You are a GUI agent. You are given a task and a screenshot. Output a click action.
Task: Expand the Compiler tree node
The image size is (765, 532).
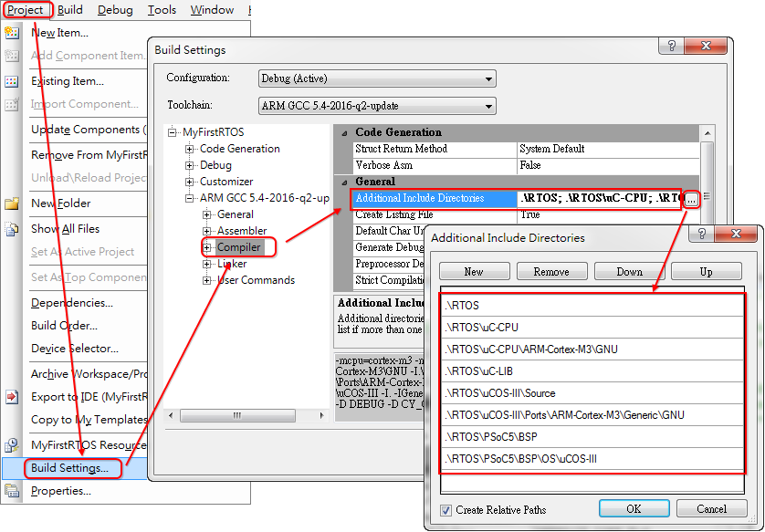pyautogui.click(x=207, y=247)
